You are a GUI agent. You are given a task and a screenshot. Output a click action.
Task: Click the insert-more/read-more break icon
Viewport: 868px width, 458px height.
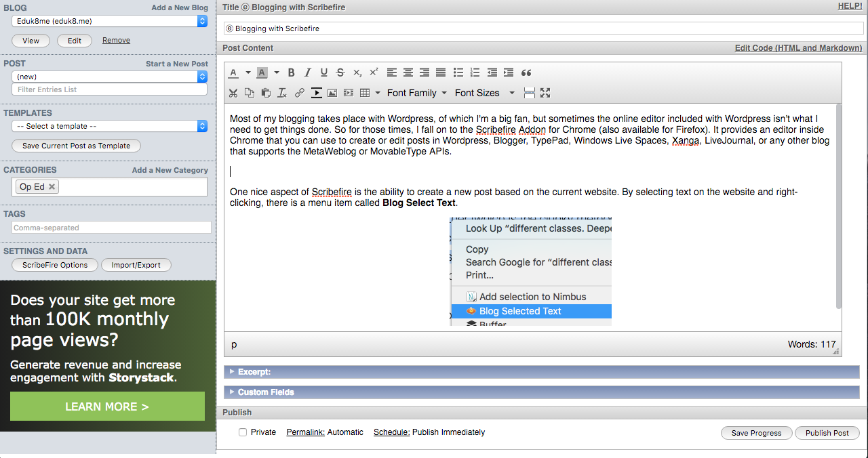(x=316, y=93)
